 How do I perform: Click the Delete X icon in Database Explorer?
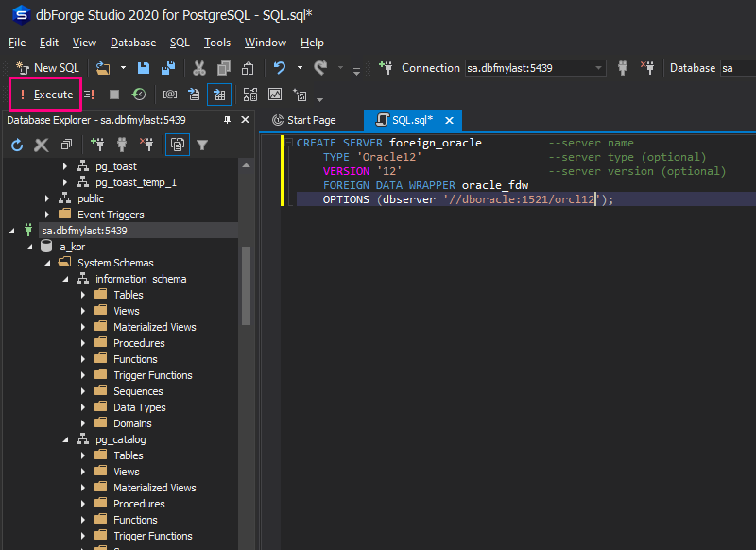(x=42, y=145)
